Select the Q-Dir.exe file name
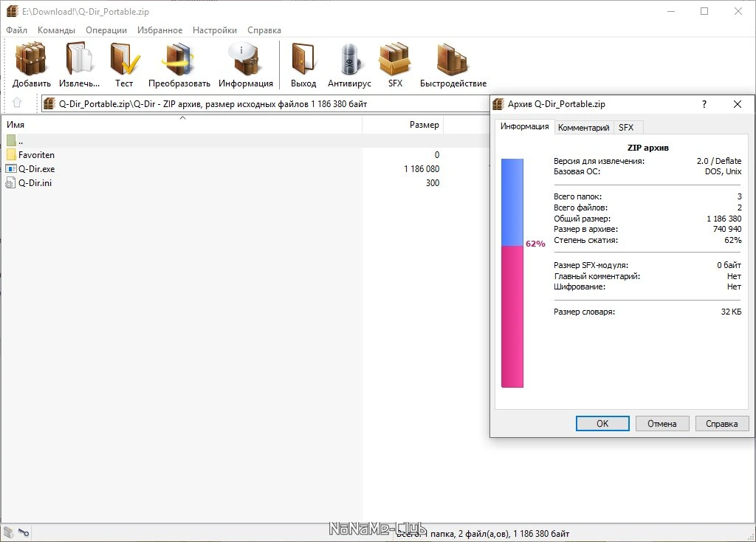The width and height of the screenshot is (756, 542). coord(37,169)
